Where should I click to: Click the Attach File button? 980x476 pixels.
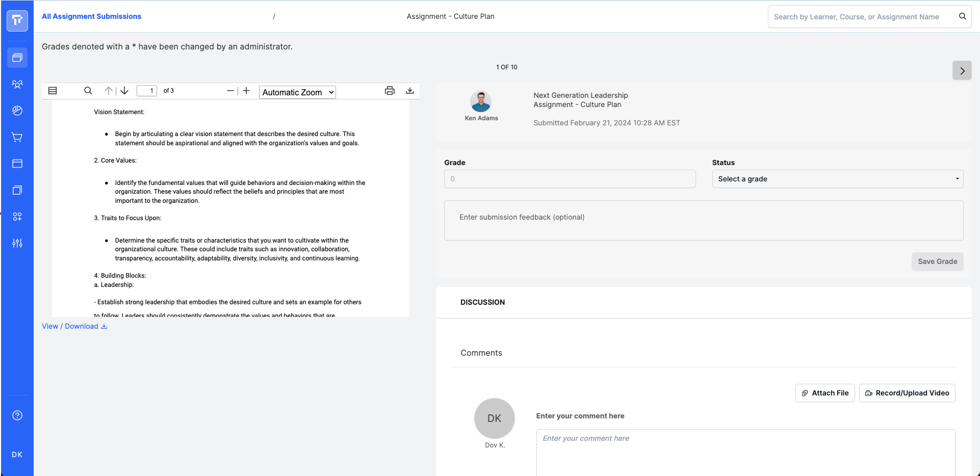click(825, 393)
